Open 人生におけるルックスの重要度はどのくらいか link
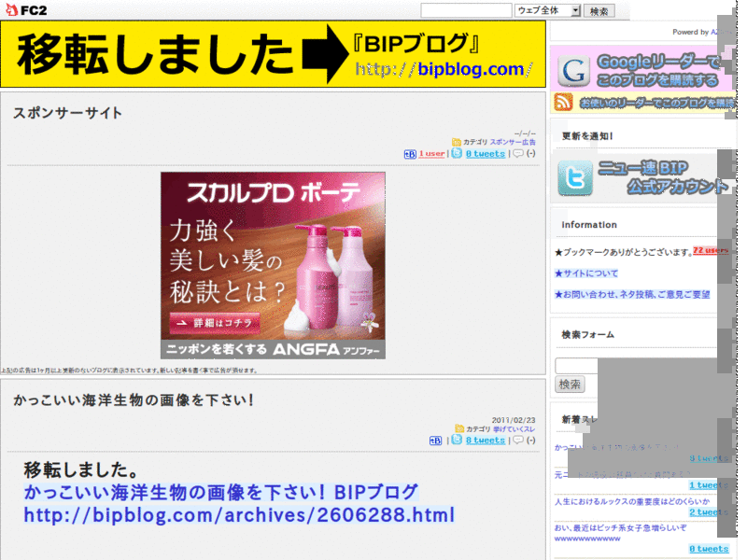747x560 pixels. [632, 501]
